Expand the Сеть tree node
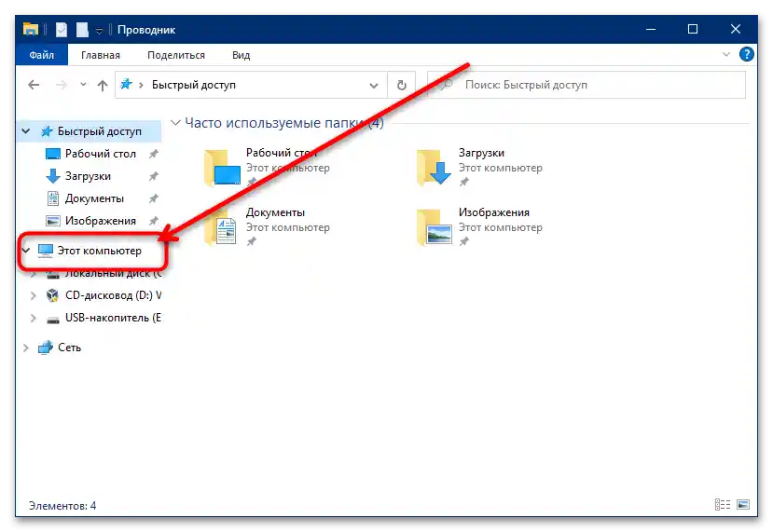Viewport: 773px width, 532px height. click(26, 348)
